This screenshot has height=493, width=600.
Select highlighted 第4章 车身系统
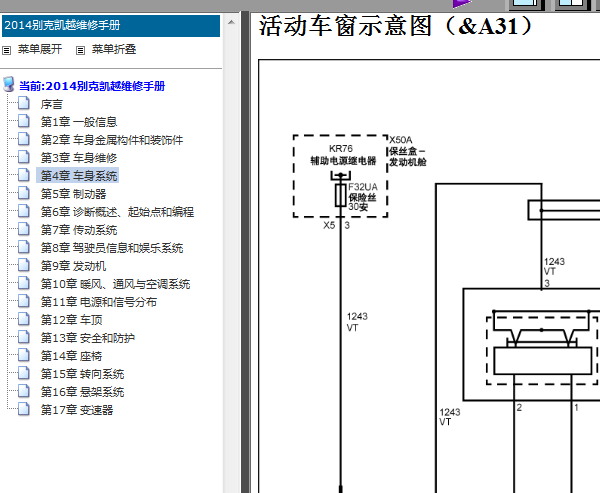78,175
